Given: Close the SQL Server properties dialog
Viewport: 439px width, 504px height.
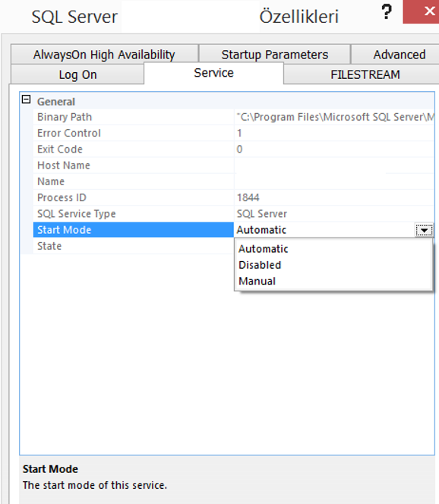Looking at the screenshot, I should tap(421, 11).
